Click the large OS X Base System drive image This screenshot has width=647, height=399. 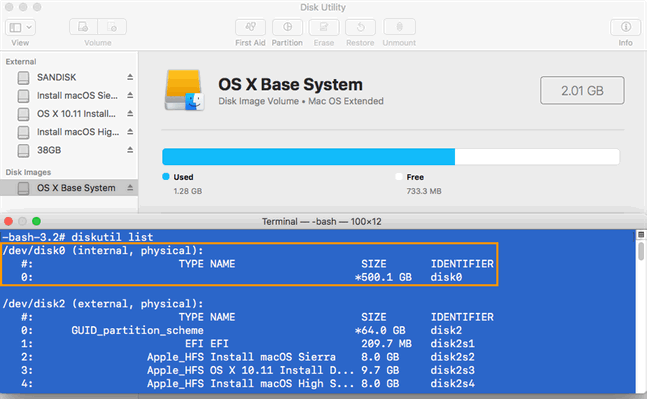(184, 90)
